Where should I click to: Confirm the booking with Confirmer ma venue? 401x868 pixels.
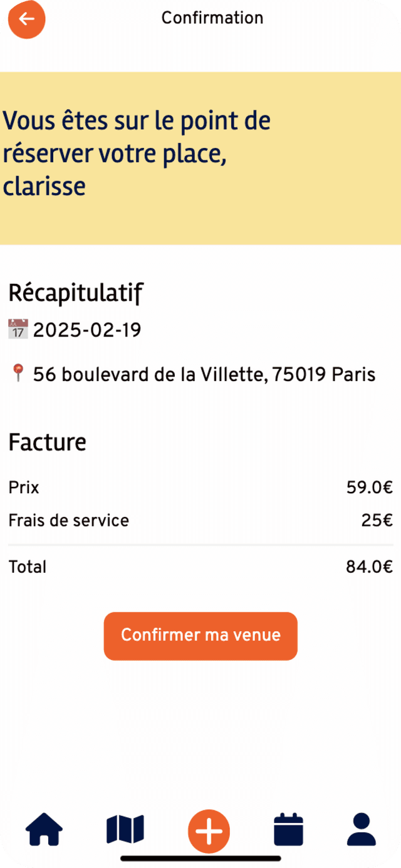pos(200,635)
